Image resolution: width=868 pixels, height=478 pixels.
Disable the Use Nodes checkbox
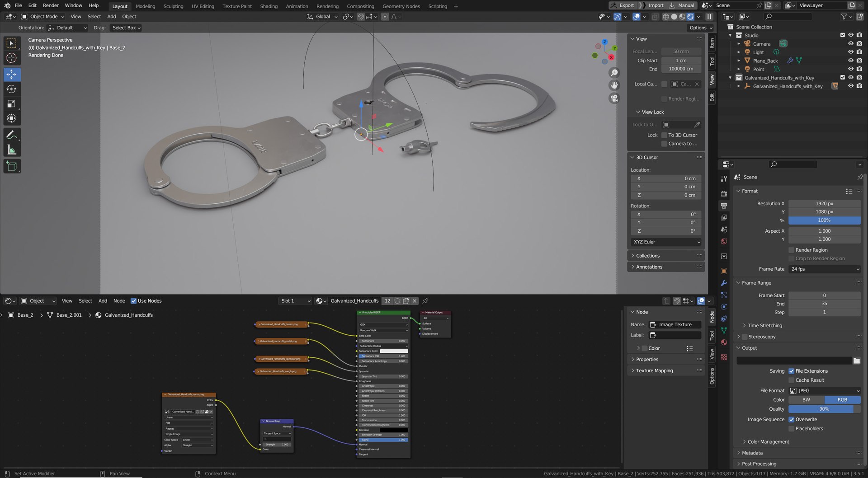point(133,301)
